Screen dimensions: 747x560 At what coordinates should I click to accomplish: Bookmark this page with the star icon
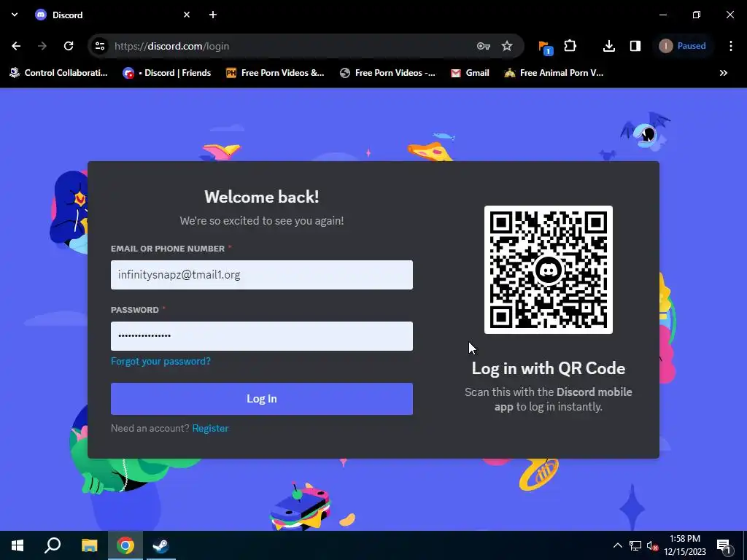click(507, 46)
